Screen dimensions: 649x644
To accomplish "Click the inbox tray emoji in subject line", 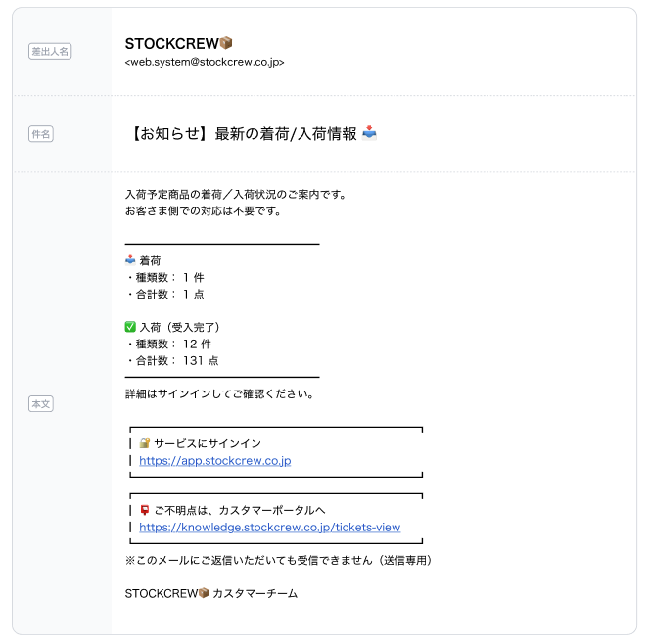I will click(x=369, y=133).
